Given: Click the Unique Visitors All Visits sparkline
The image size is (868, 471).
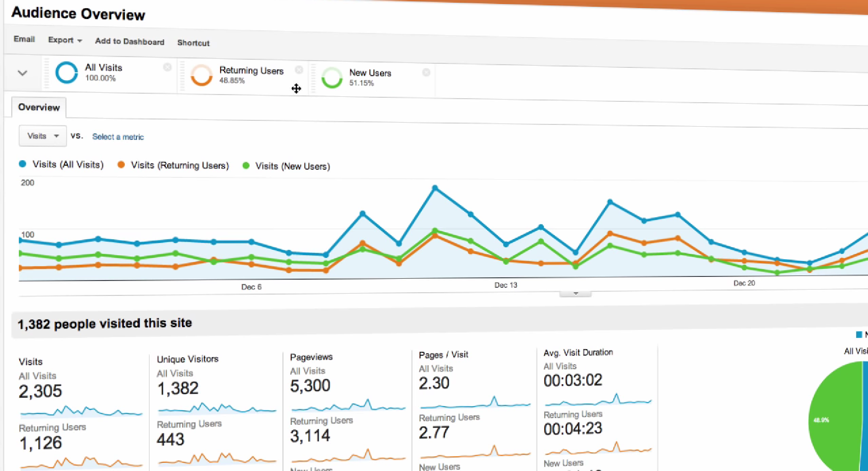Looking at the screenshot, I should click(217, 408).
